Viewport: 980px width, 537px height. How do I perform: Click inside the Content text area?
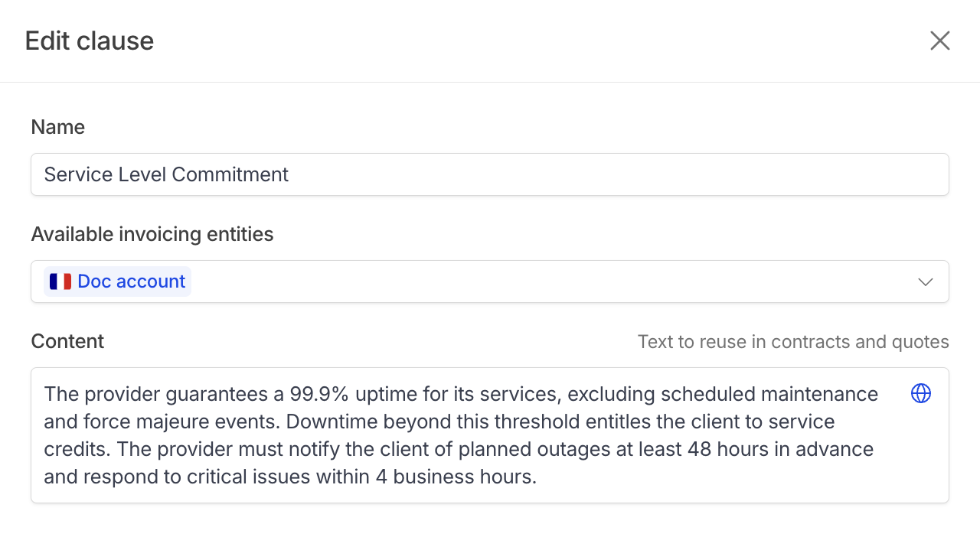tap(490, 435)
